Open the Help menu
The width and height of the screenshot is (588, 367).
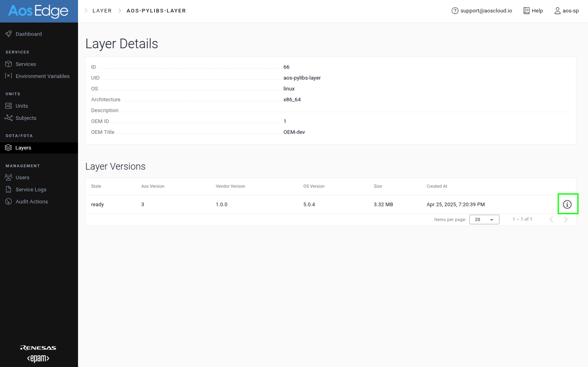coord(533,10)
